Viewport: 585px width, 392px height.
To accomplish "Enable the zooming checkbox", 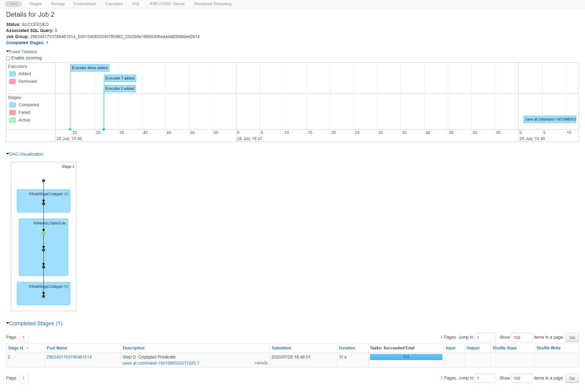I will pos(8,58).
